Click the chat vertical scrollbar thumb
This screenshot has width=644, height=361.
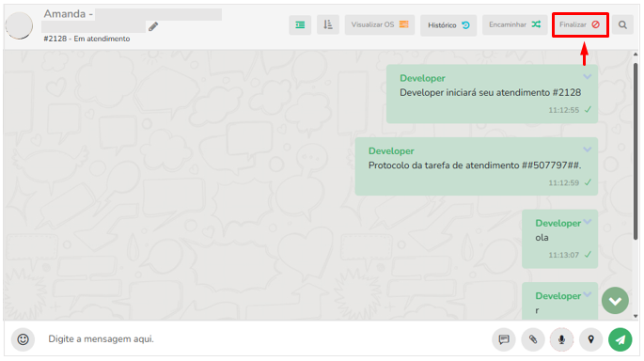(x=636, y=151)
